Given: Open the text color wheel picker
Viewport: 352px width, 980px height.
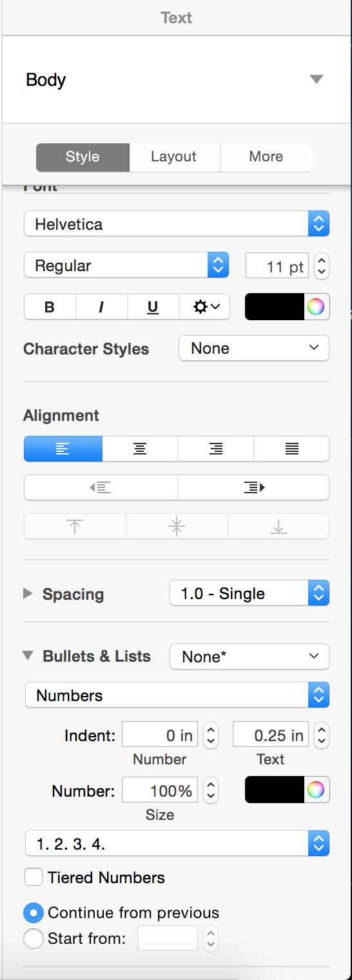Looking at the screenshot, I should coord(316,307).
